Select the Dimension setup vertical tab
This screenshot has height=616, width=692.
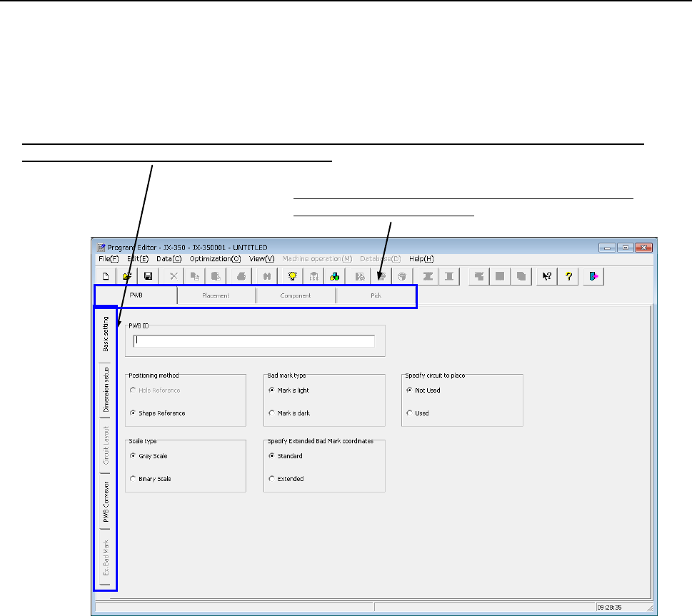point(106,390)
